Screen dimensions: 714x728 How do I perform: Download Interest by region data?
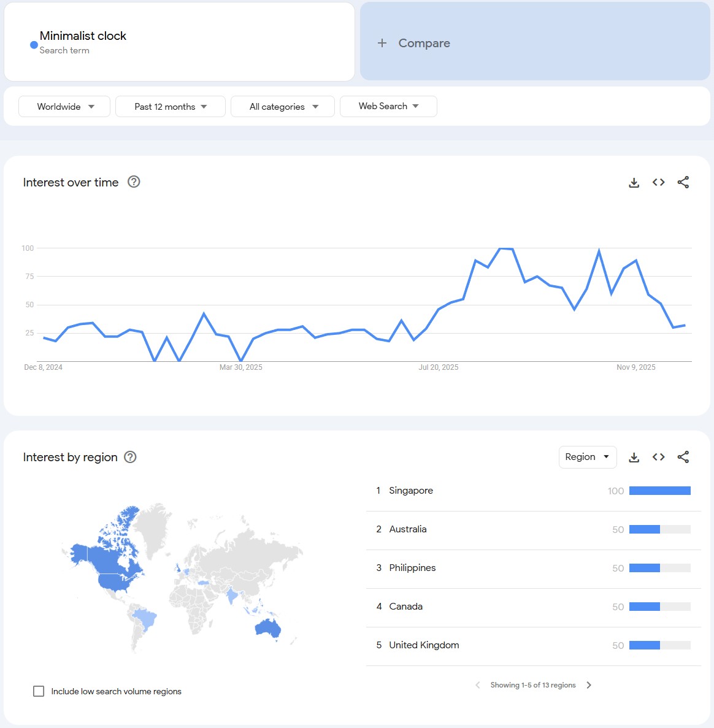point(634,458)
